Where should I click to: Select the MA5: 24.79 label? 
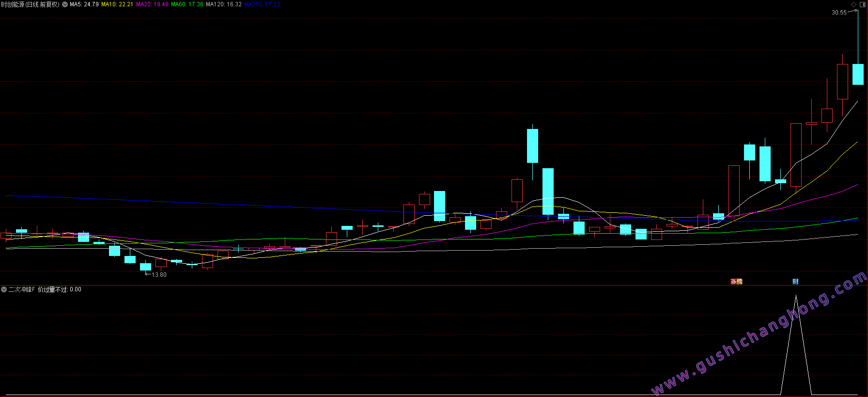84,4
